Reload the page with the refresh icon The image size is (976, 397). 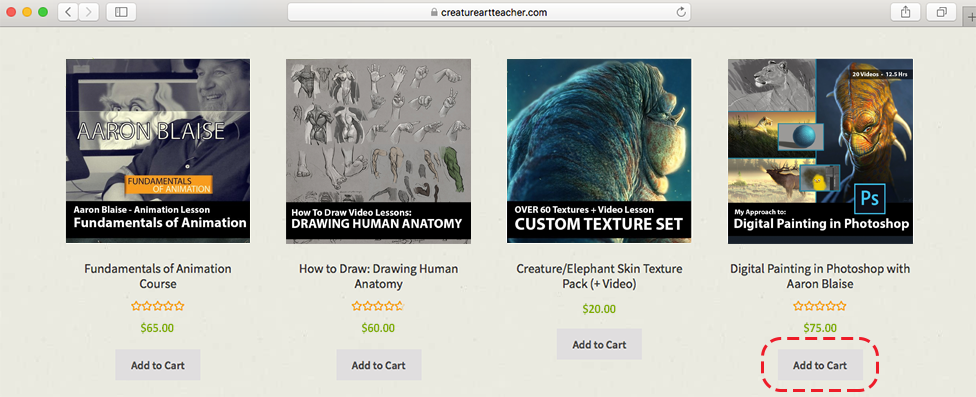(x=681, y=12)
